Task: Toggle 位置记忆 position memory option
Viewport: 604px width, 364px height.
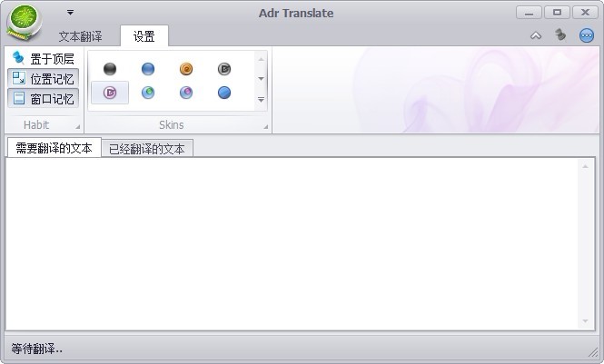Action: click(x=44, y=78)
